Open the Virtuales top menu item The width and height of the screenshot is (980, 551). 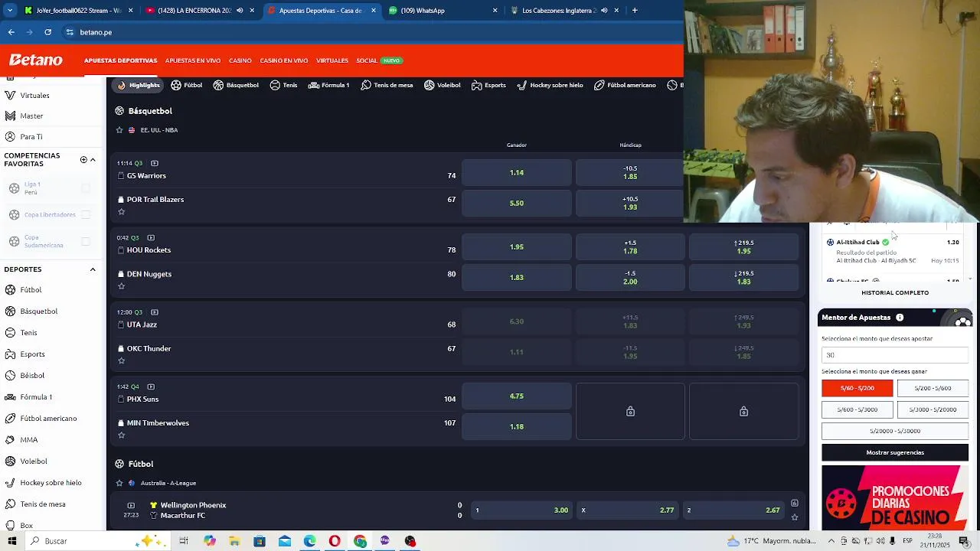332,60
